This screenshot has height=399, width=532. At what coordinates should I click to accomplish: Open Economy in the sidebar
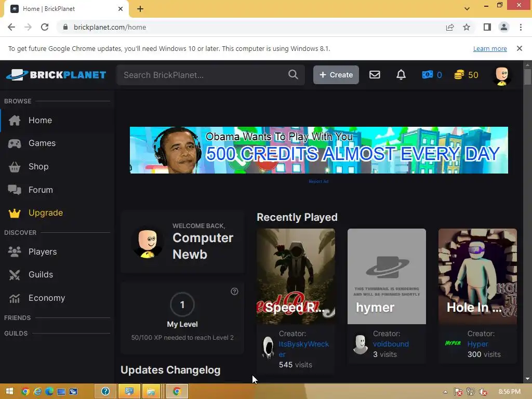point(47,298)
